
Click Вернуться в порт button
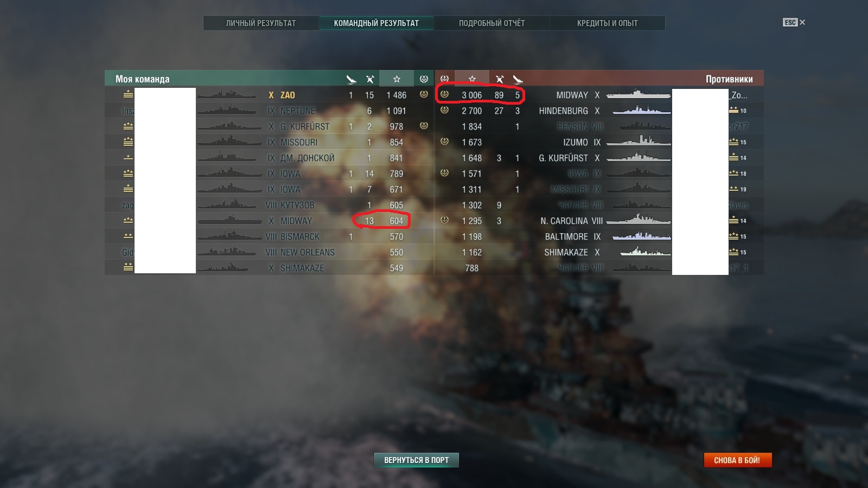[x=417, y=460]
